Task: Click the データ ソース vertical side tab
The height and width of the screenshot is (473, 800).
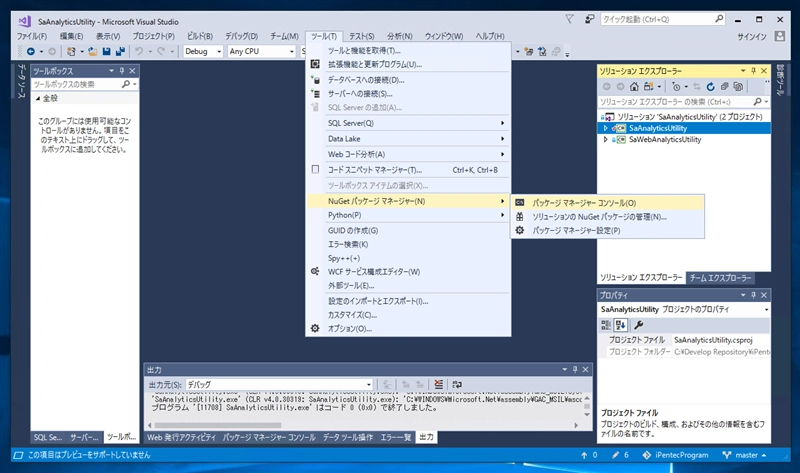Action: (21, 82)
